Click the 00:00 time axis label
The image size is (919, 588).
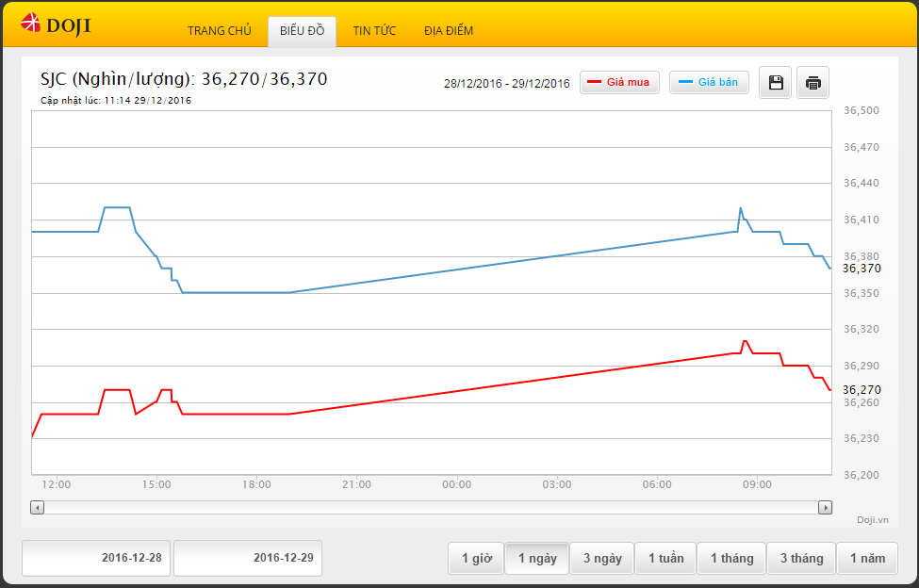(x=456, y=484)
